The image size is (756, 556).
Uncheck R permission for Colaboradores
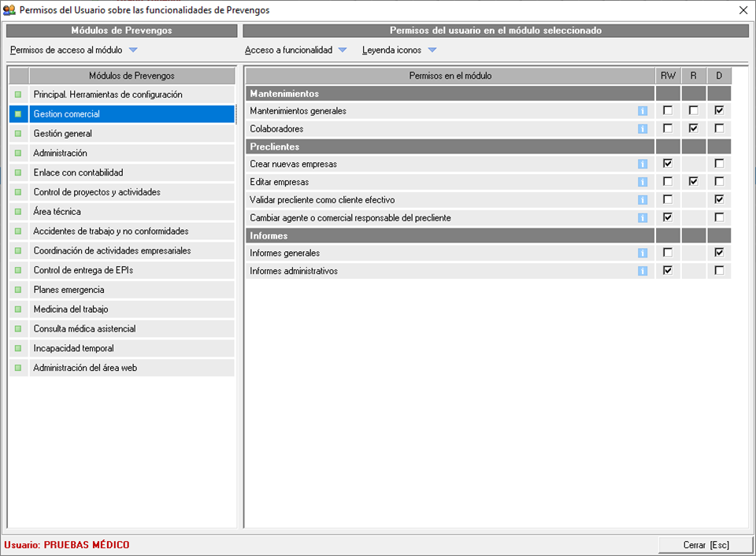693,128
